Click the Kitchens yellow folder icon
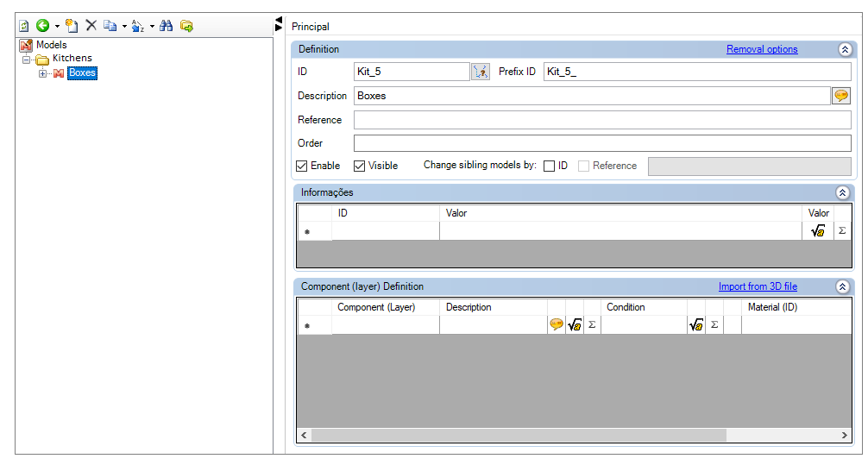 (42, 60)
